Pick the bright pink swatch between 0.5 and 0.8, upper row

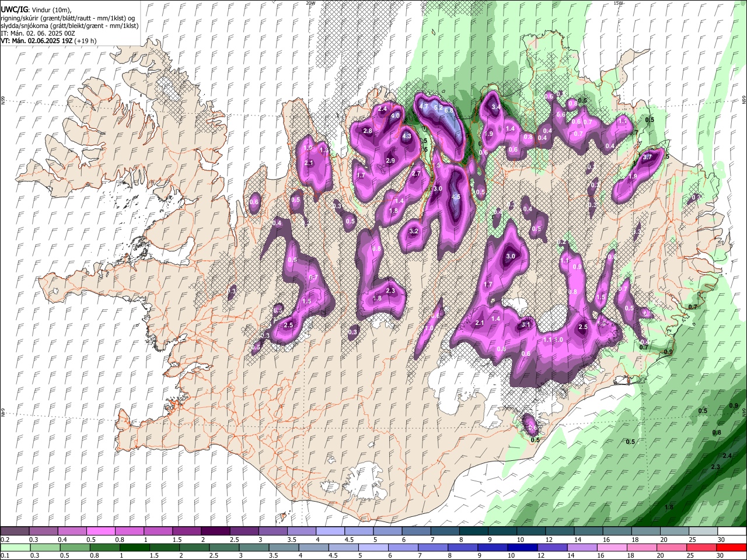(x=101, y=531)
